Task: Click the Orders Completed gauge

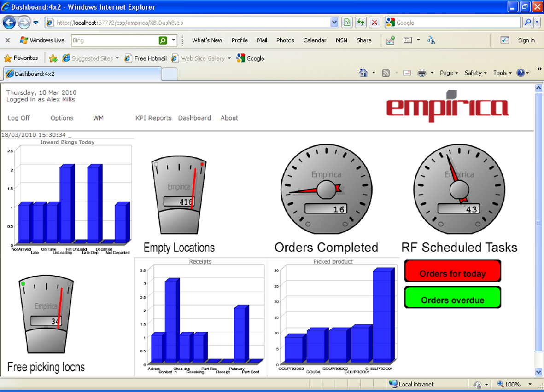Action: [x=326, y=188]
